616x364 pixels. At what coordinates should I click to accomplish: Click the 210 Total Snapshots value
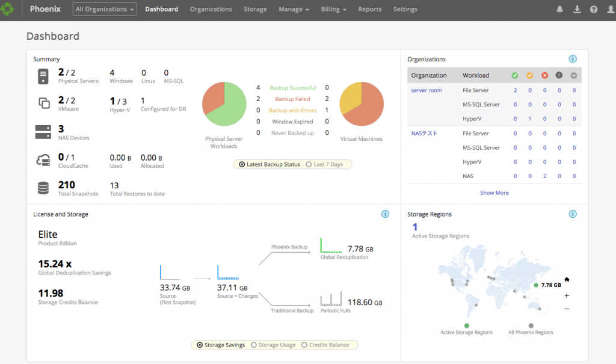(x=67, y=185)
